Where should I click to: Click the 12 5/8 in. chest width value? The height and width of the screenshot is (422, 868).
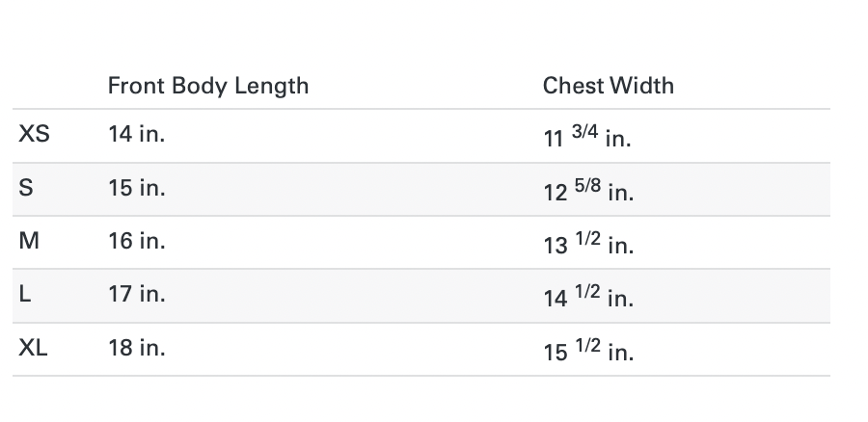point(587,192)
